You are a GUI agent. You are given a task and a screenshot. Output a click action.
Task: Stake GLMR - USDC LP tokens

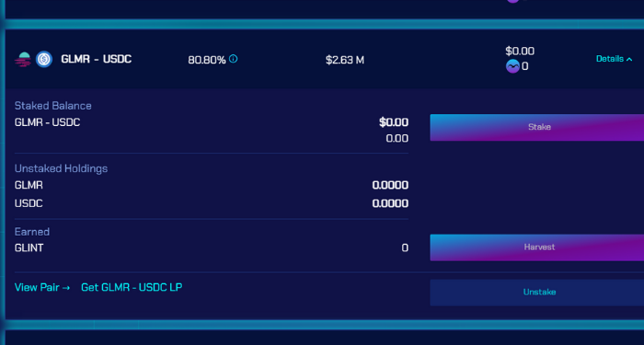click(x=537, y=127)
